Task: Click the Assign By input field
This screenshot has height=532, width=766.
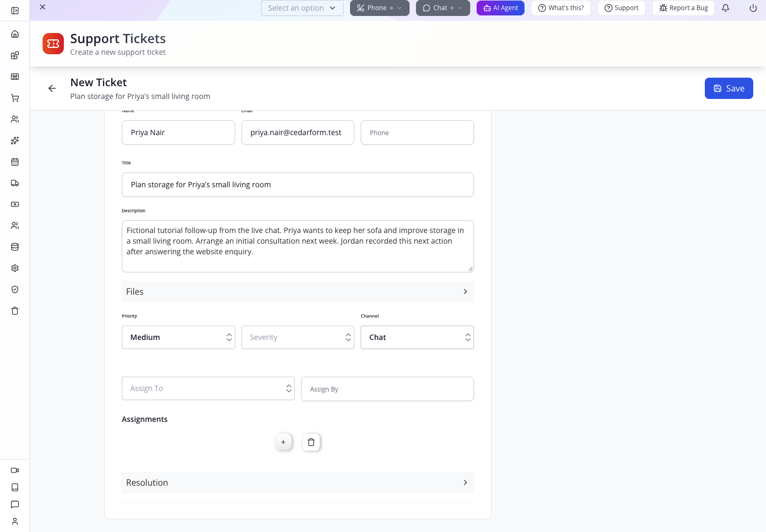Action: click(387, 389)
